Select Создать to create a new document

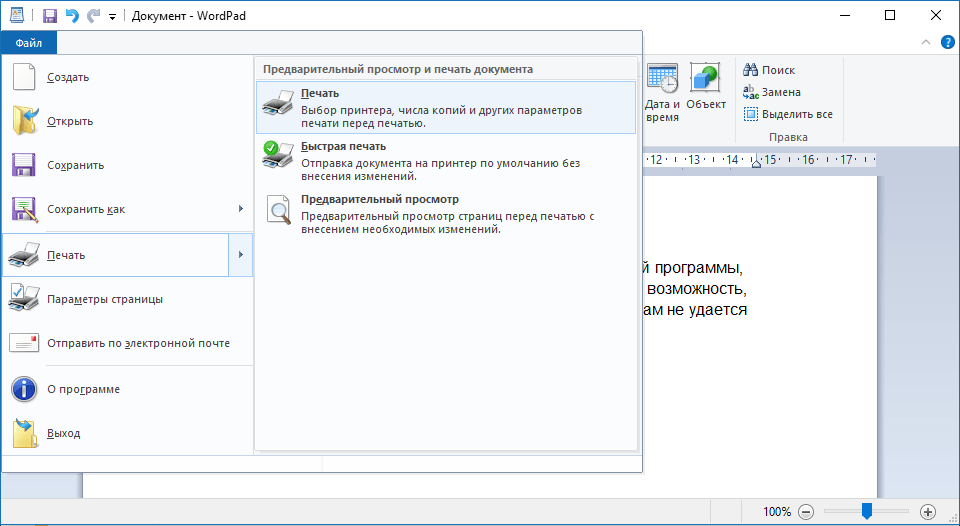pos(127,77)
